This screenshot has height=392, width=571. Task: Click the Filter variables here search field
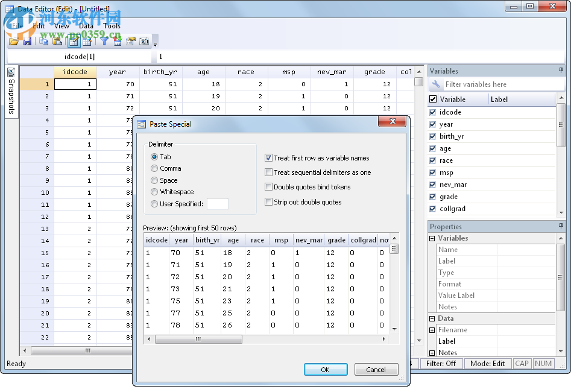coord(503,84)
